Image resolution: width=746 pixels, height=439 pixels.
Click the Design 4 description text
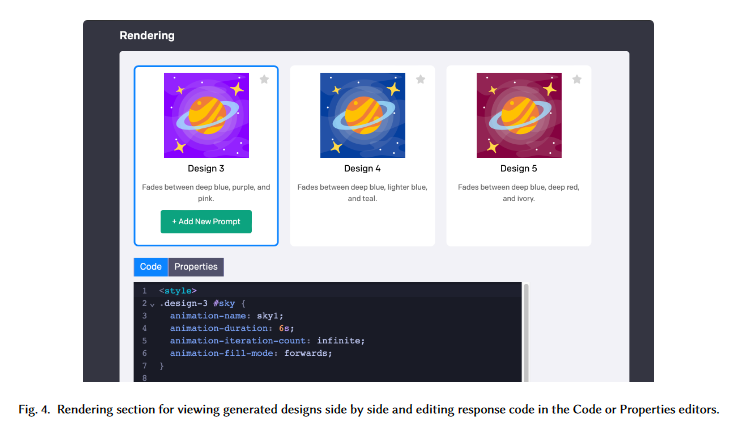[x=362, y=192]
